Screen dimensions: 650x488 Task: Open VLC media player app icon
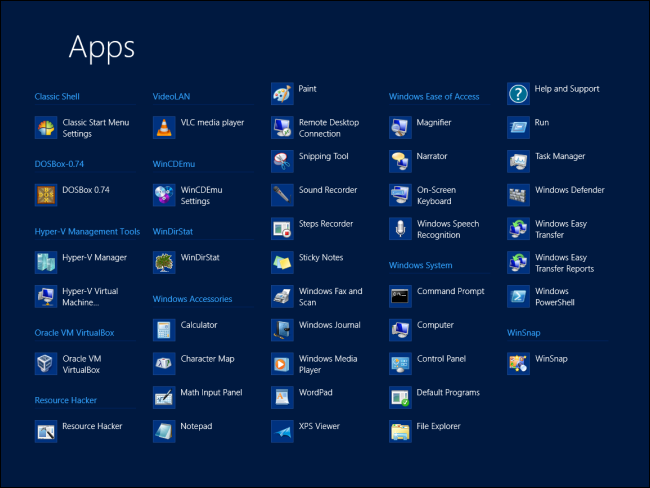tap(164, 128)
